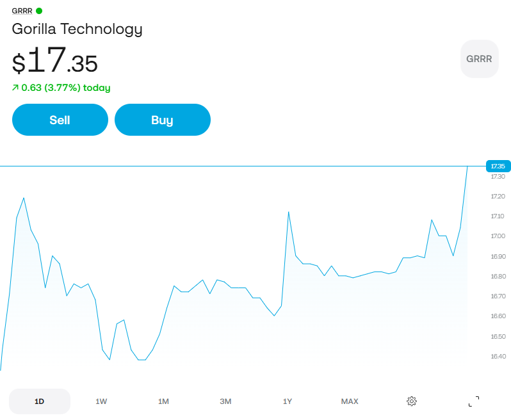511x420 pixels.
Task: Open chart settings gear icon
Action: point(412,401)
